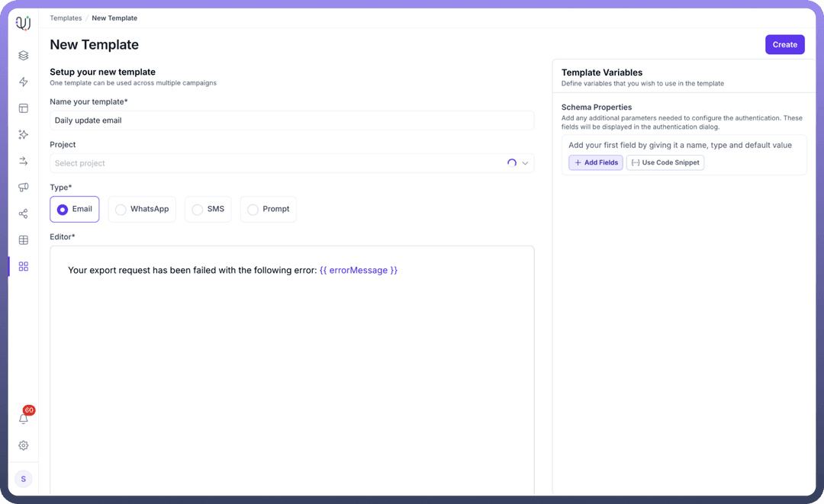Open the user avatar S menu
This screenshot has height=504, width=824.
coord(24,479)
